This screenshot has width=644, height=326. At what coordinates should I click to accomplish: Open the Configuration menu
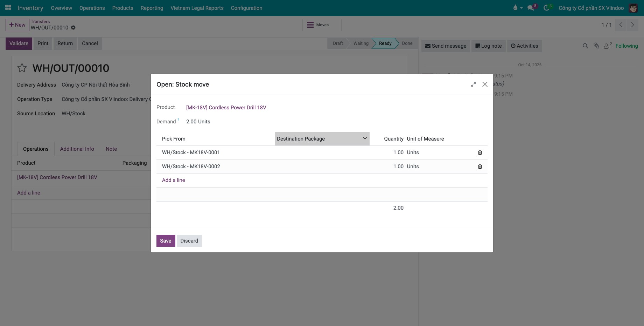coord(246,8)
